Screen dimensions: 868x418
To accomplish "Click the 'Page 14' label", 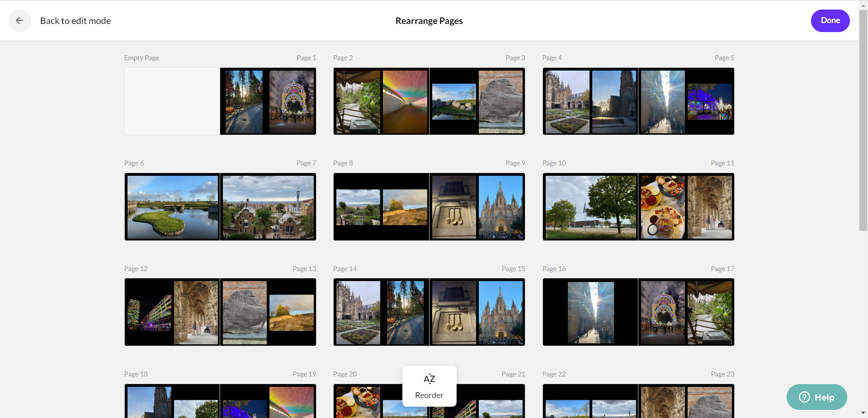I will (x=345, y=269).
